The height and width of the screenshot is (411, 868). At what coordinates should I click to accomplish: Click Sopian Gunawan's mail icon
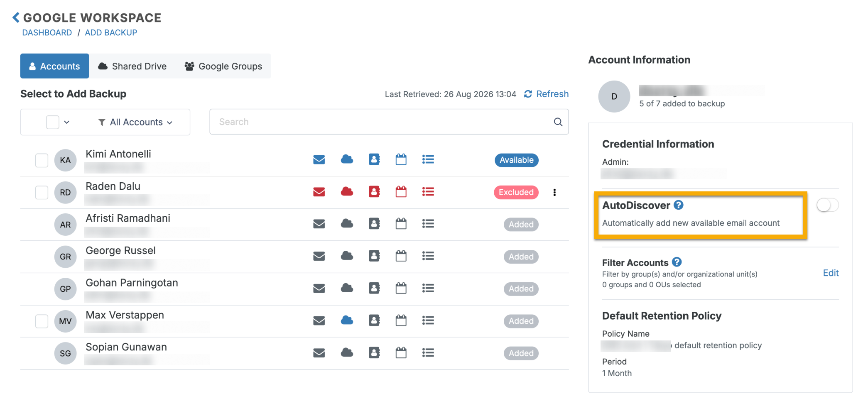pyautogui.click(x=319, y=353)
